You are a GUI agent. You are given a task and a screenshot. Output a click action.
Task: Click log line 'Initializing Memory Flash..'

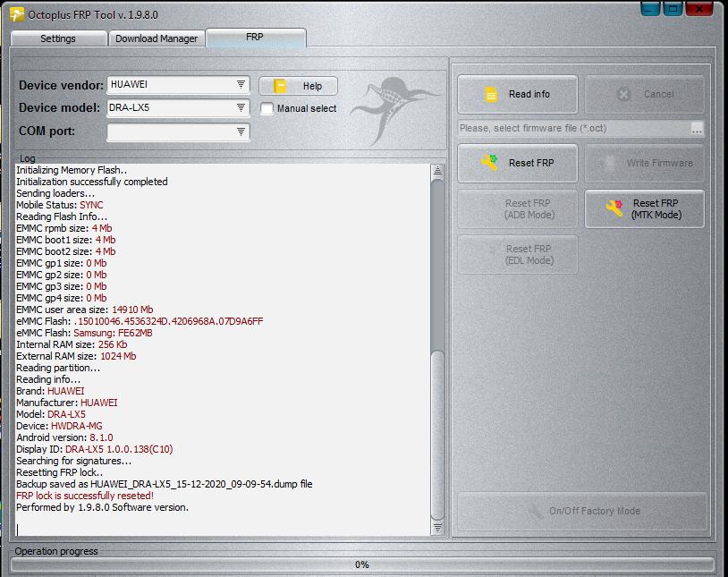72,170
